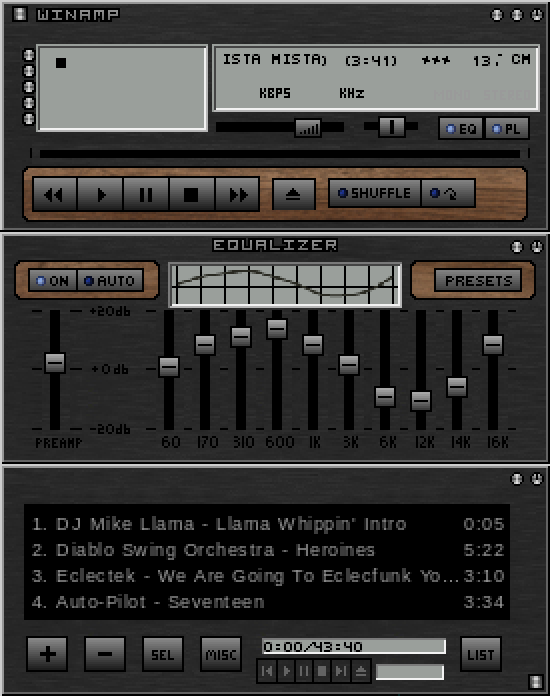Viewport: 550px width, 696px height.
Task: Click the 310 Hz band slider handle
Action: click(x=241, y=336)
